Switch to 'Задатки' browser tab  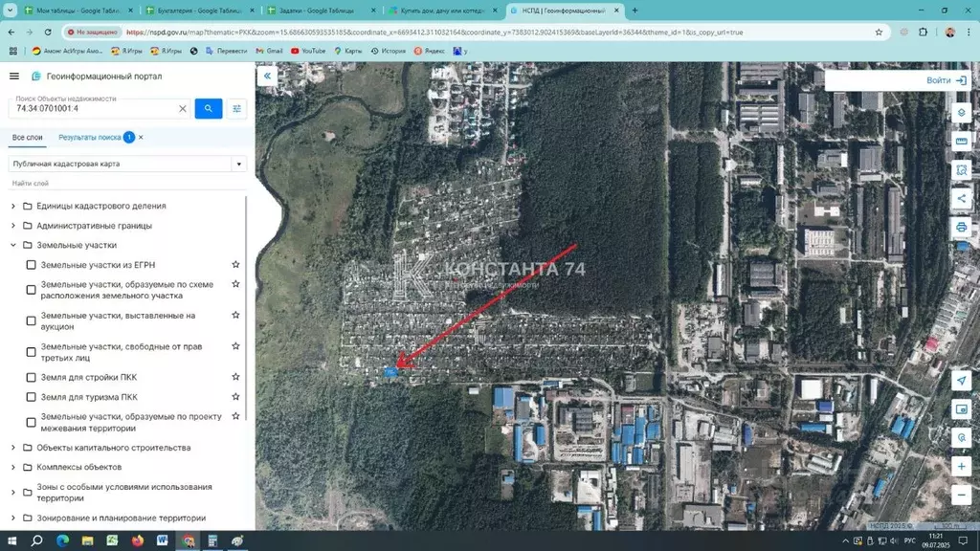[320, 11]
